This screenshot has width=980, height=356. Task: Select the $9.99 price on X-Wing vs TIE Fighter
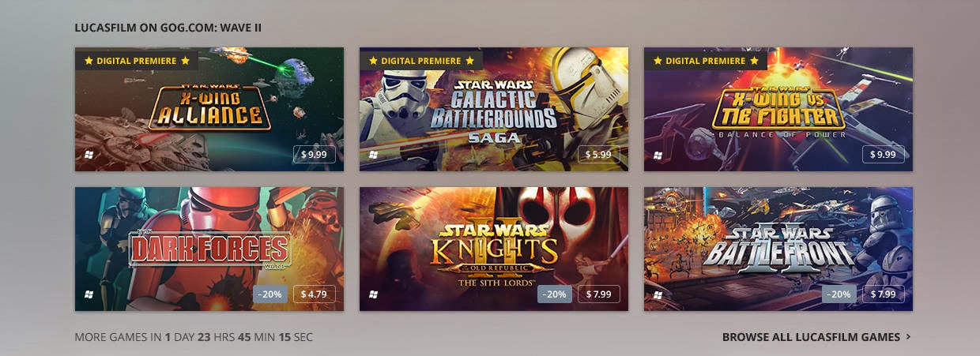point(883,154)
